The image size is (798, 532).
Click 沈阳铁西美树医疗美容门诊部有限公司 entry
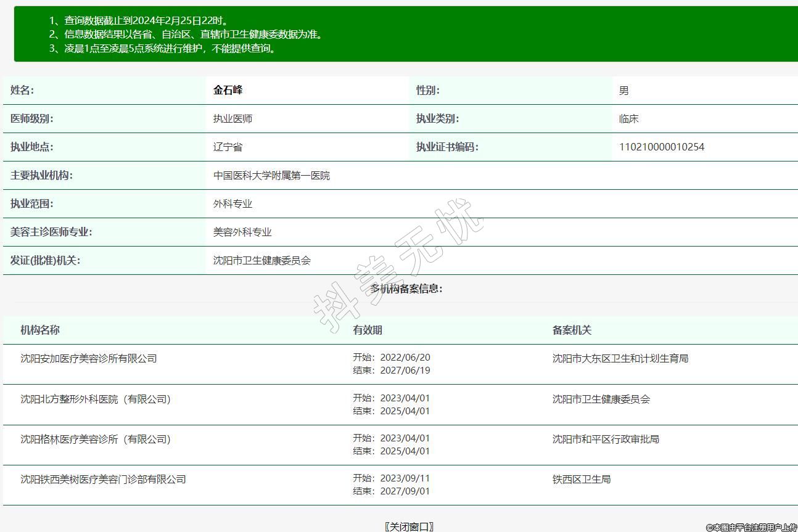[x=103, y=479]
